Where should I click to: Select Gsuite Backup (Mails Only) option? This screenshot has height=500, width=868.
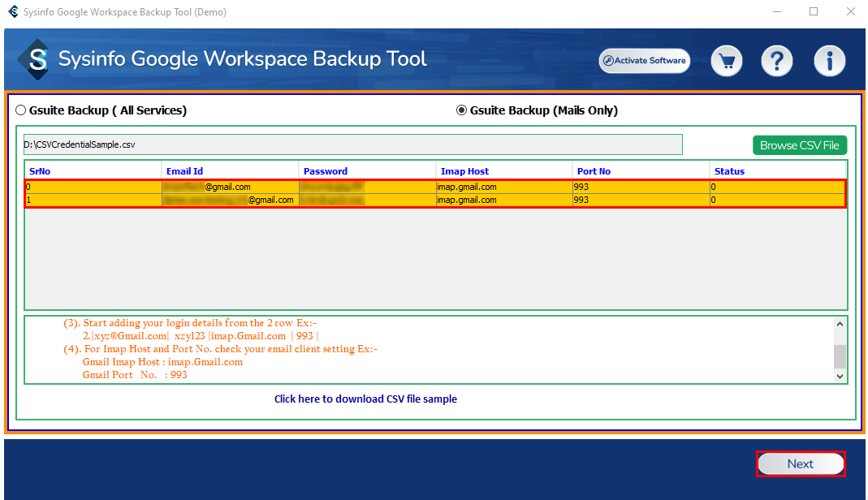tap(462, 110)
